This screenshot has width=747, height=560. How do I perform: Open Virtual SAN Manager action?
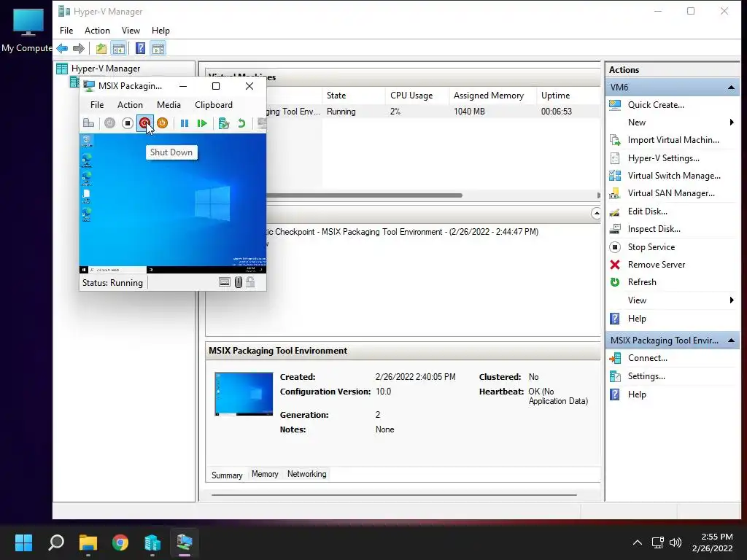tap(671, 193)
